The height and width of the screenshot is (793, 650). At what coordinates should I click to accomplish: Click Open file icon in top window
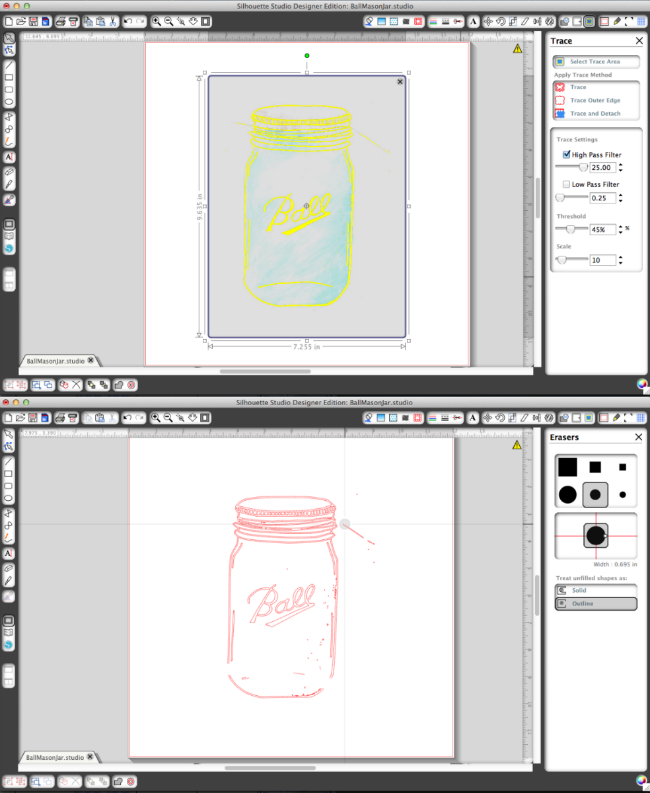(21, 21)
